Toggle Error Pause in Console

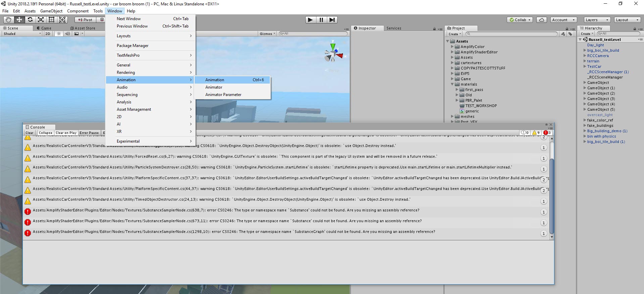pos(89,133)
